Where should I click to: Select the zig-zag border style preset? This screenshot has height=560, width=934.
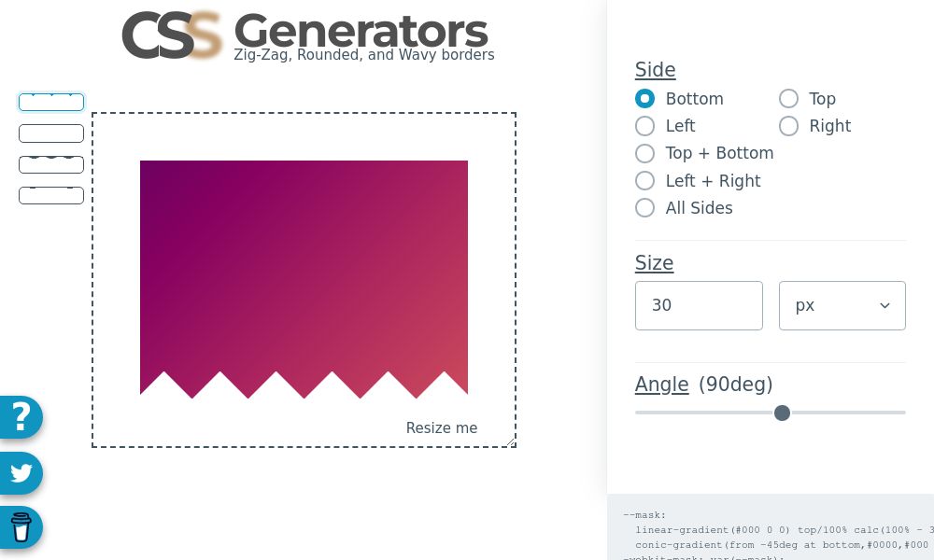click(51, 103)
